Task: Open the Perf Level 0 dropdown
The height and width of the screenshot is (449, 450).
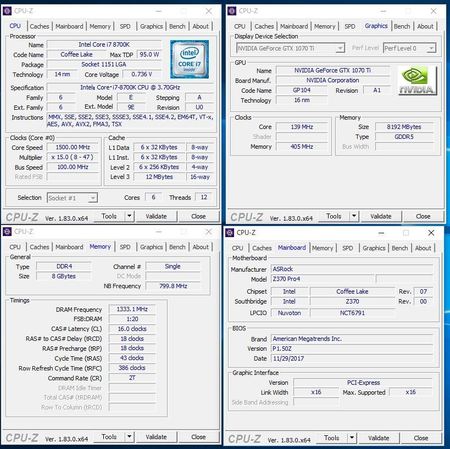Action: click(x=410, y=48)
